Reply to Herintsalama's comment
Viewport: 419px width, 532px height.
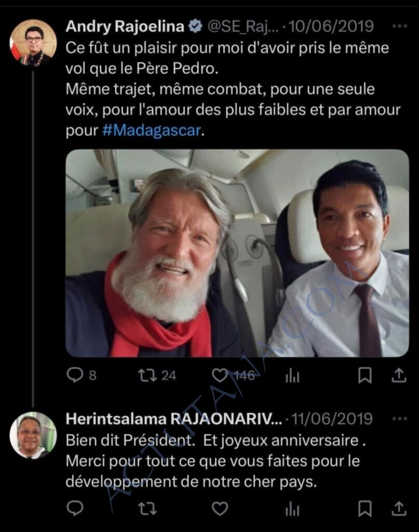point(75,508)
